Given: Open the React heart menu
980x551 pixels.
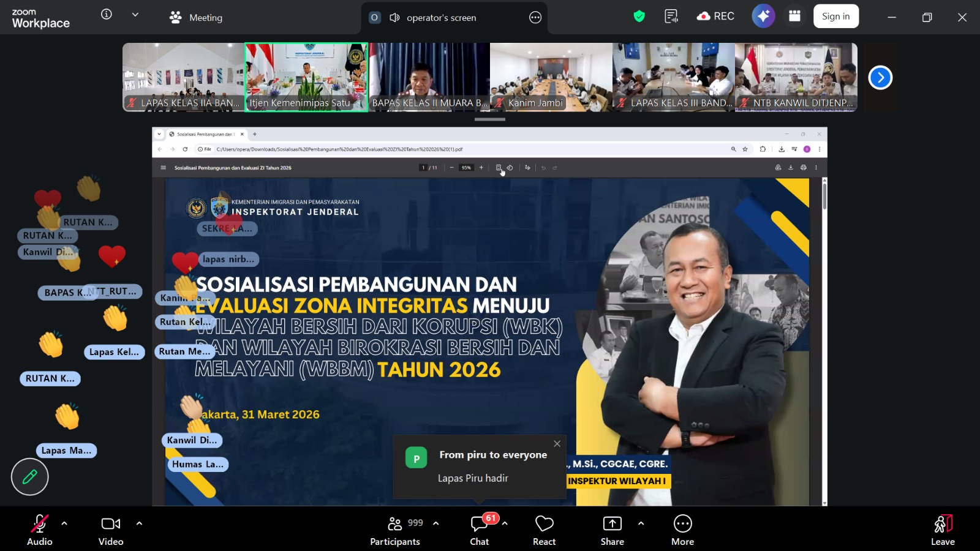Looking at the screenshot, I should pyautogui.click(x=544, y=530).
